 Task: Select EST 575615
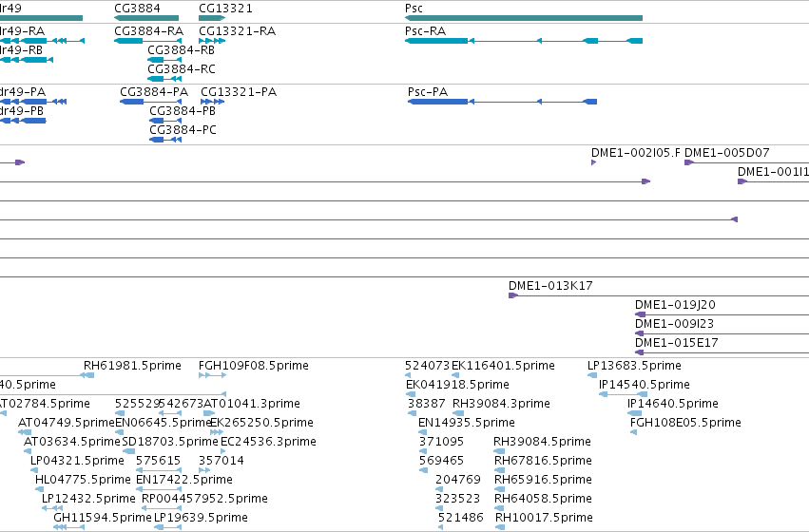pyautogui.click(x=159, y=461)
